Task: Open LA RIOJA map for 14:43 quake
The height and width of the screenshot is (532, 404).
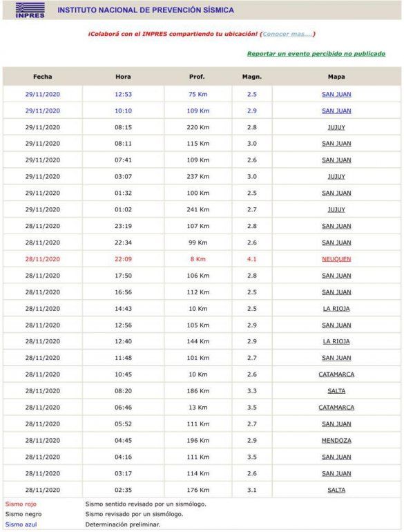Action: point(336,309)
